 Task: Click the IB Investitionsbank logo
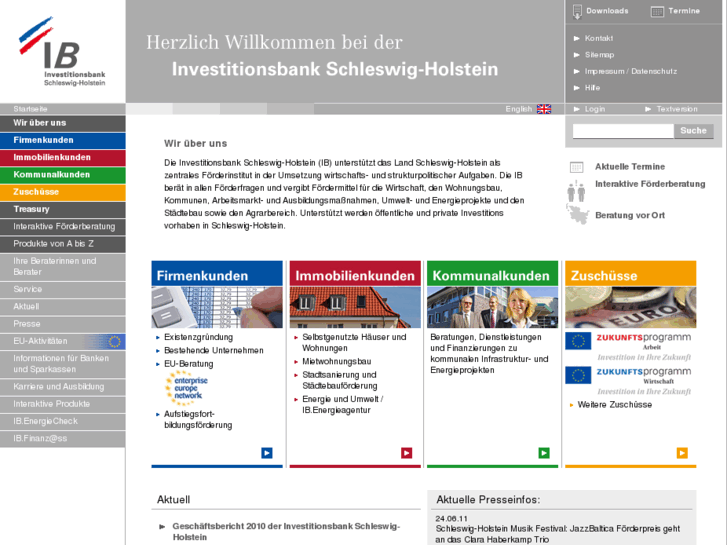pyautogui.click(x=62, y=51)
